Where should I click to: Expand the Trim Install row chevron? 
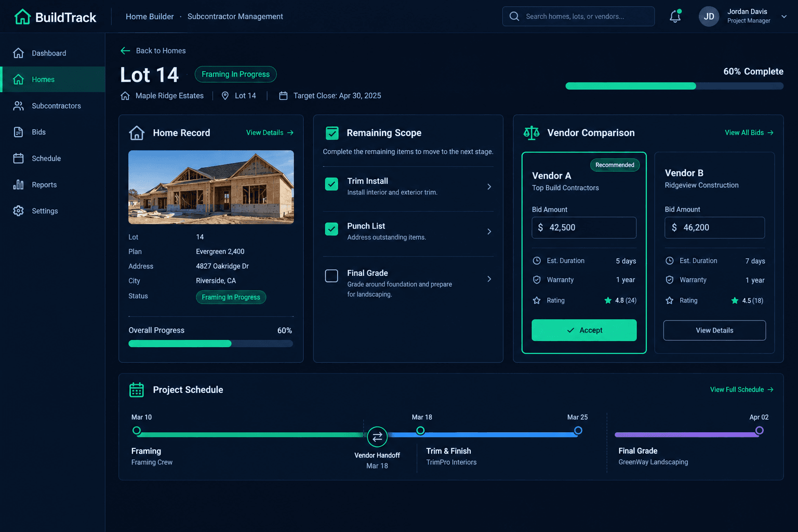[489, 187]
